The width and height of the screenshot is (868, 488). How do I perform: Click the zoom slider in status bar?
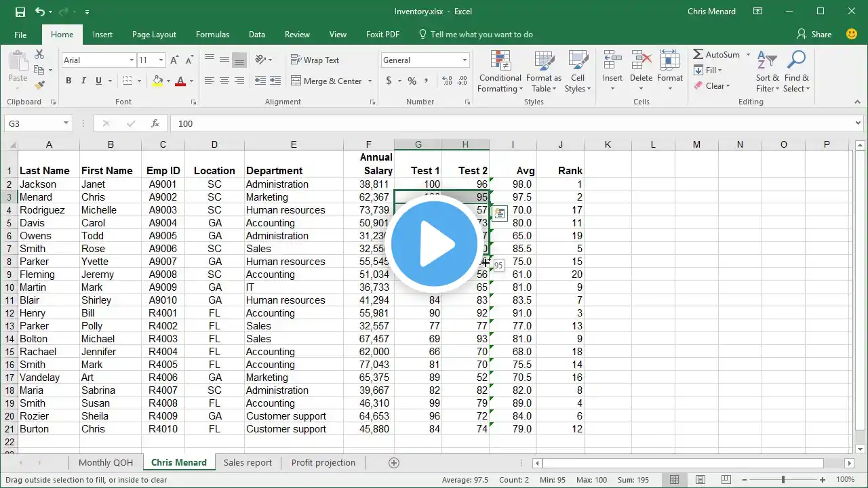(783, 480)
